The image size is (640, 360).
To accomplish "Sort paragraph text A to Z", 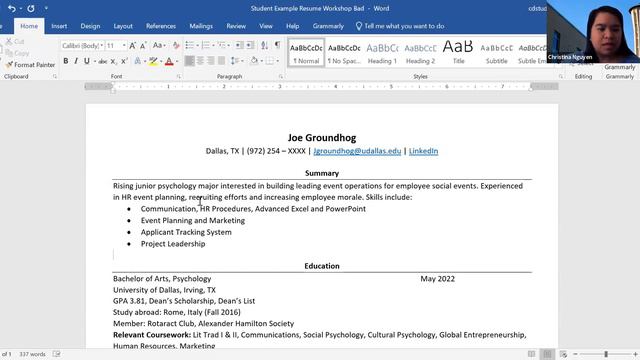I will [x=264, y=45].
